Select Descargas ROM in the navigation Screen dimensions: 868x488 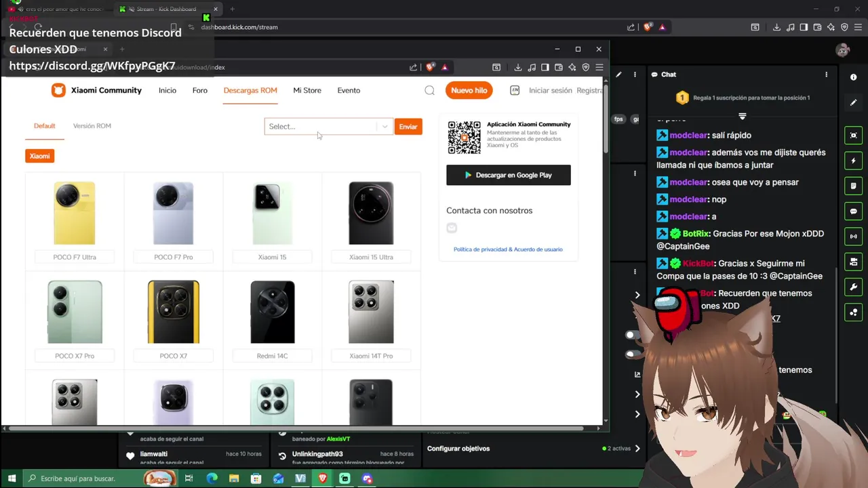[250, 90]
